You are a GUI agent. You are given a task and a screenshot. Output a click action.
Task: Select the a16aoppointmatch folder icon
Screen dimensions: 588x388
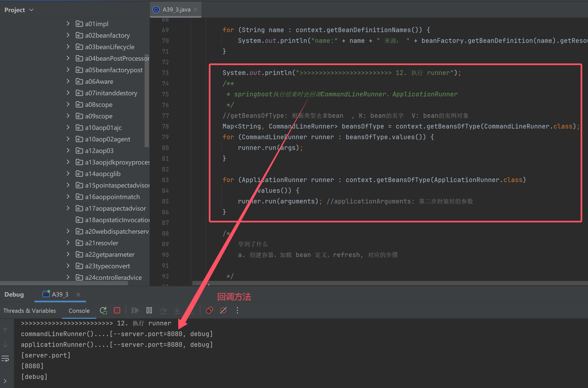[x=79, y=197]
